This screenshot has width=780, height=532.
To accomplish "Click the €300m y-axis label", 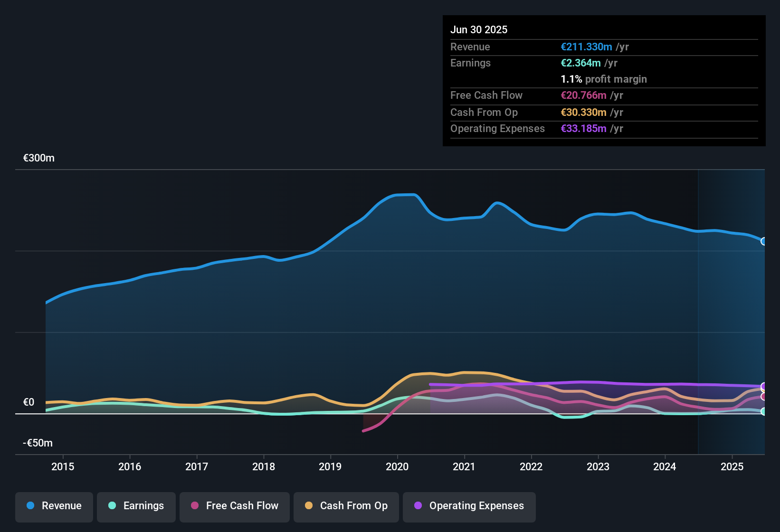I will coord(39,158).
